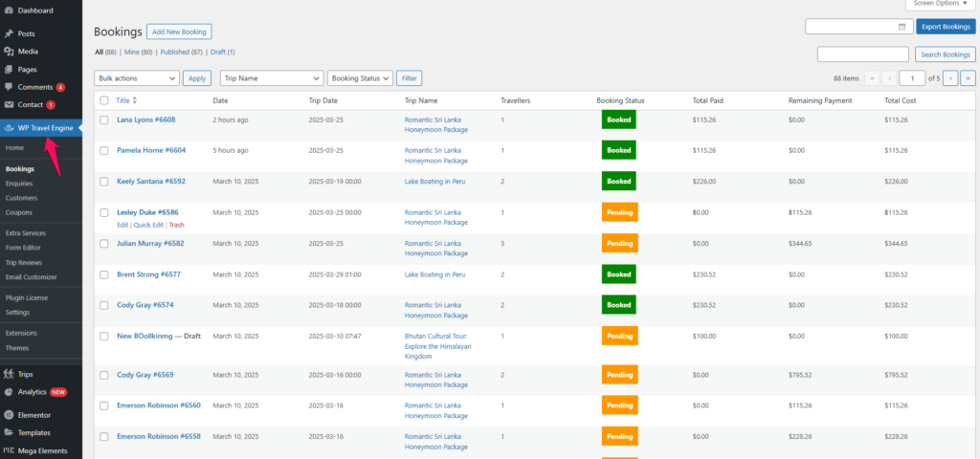Click the export date range field
Screen dimensions: 980x459
pos(859,27)
